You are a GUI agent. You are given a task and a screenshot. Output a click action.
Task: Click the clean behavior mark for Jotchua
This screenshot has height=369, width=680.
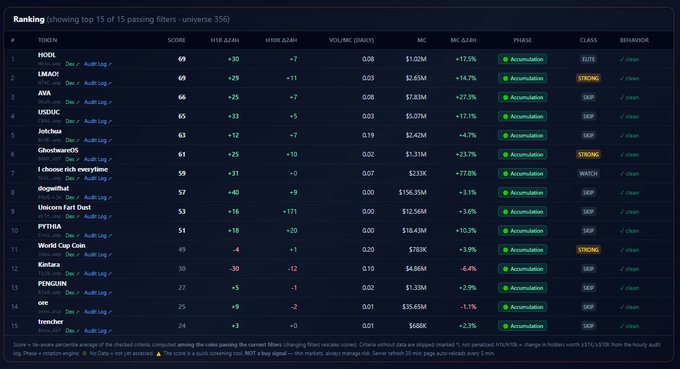(629, 136)
